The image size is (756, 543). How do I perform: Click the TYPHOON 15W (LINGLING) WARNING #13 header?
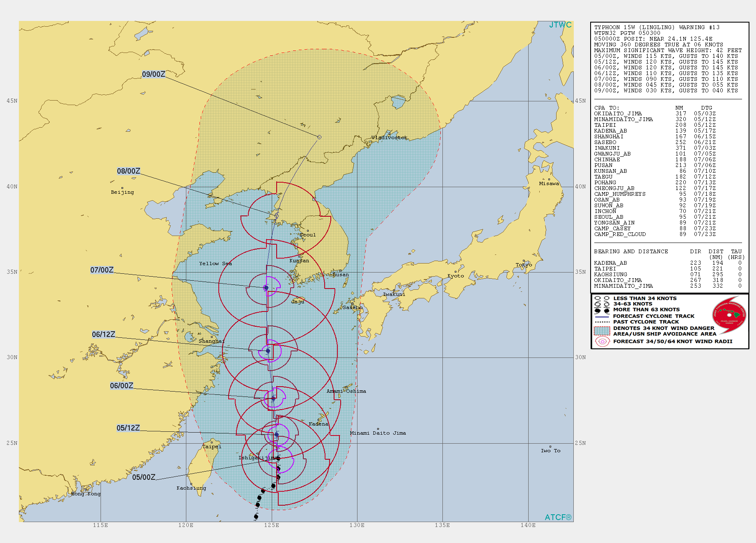(657, 27)
